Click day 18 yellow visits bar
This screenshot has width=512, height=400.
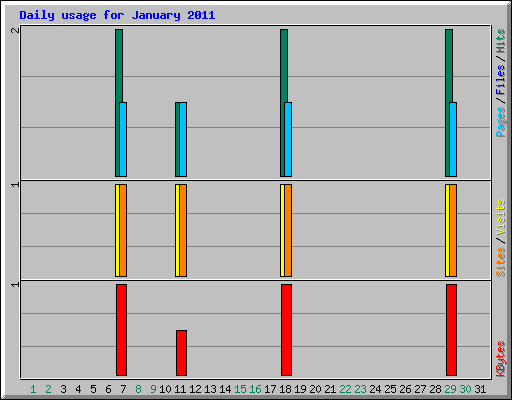point(282,230)
